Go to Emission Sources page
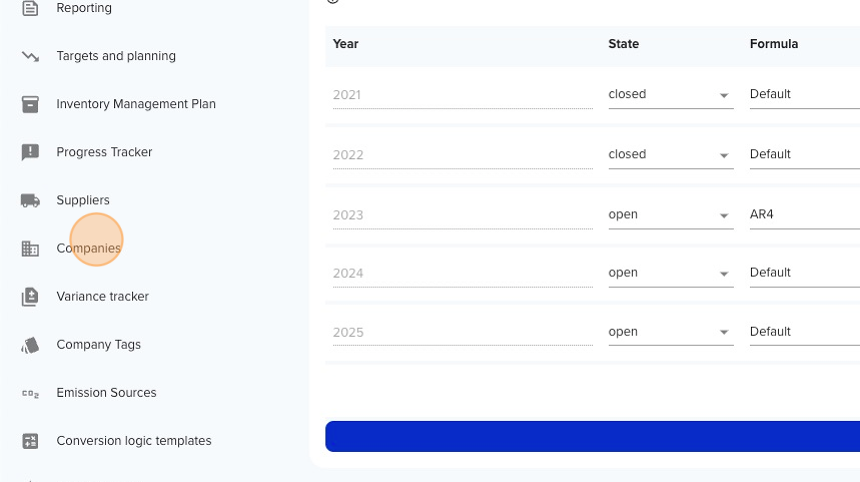This screenshot has height=482, width=860. 106,393
